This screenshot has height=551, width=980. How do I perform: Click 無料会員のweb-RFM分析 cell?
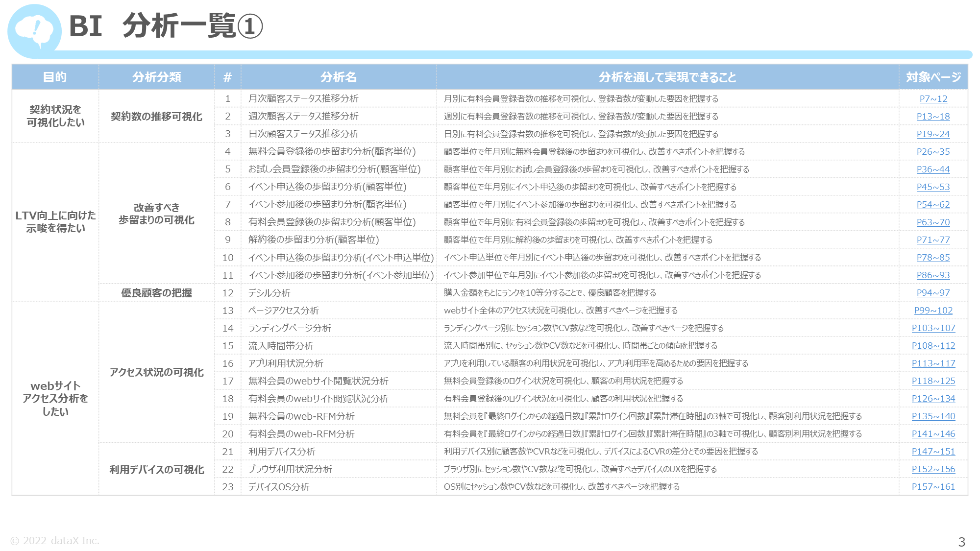click(339, 416)
